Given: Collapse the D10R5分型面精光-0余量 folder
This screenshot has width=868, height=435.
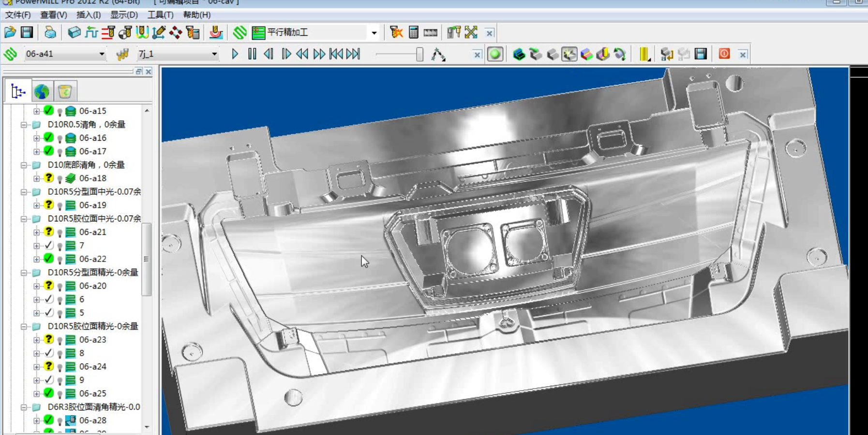Looking at the screenshot, I should (x=23, y=273).
